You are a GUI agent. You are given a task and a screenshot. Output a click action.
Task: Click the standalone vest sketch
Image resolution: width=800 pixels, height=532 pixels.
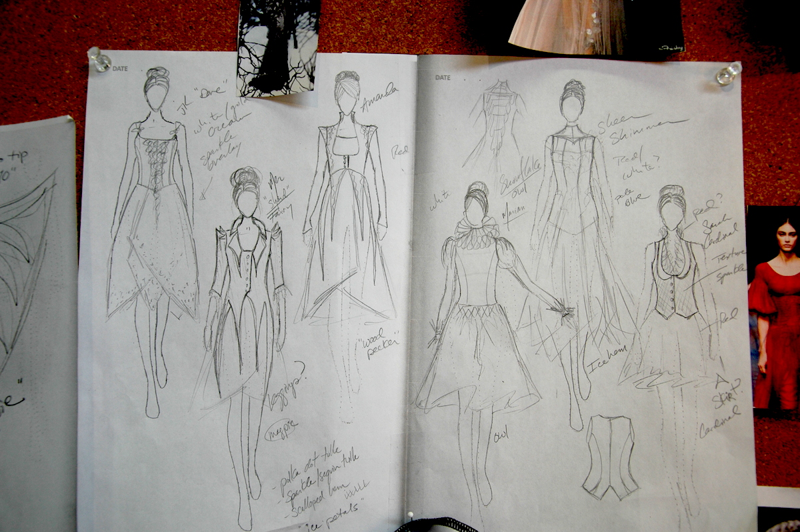click(609, 457)
